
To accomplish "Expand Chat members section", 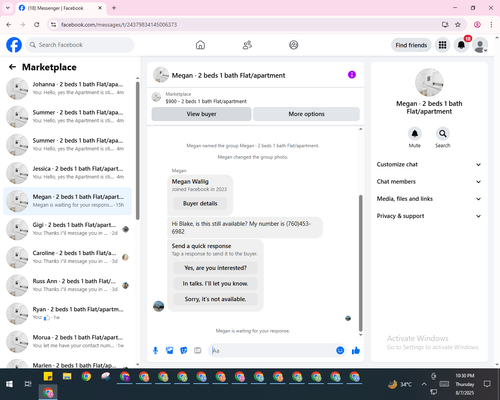I will coord(429,182).
